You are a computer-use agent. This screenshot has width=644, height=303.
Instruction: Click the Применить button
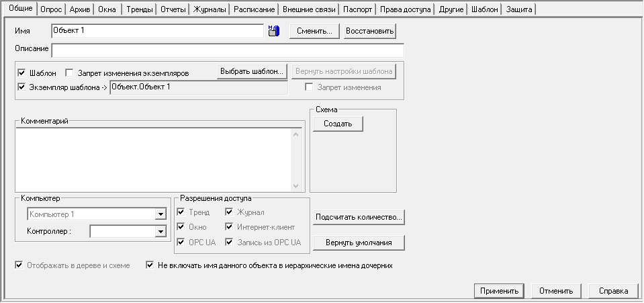tap(499, 291)
